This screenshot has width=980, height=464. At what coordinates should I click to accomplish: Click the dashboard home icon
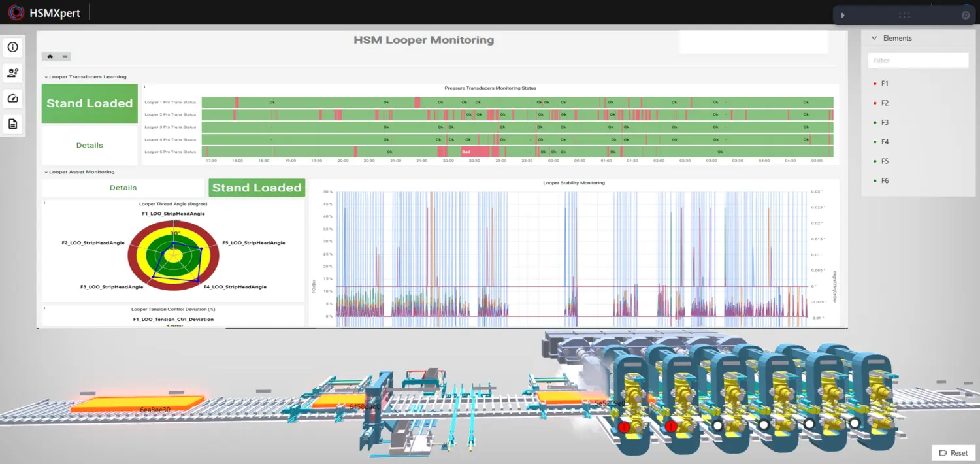50,56
